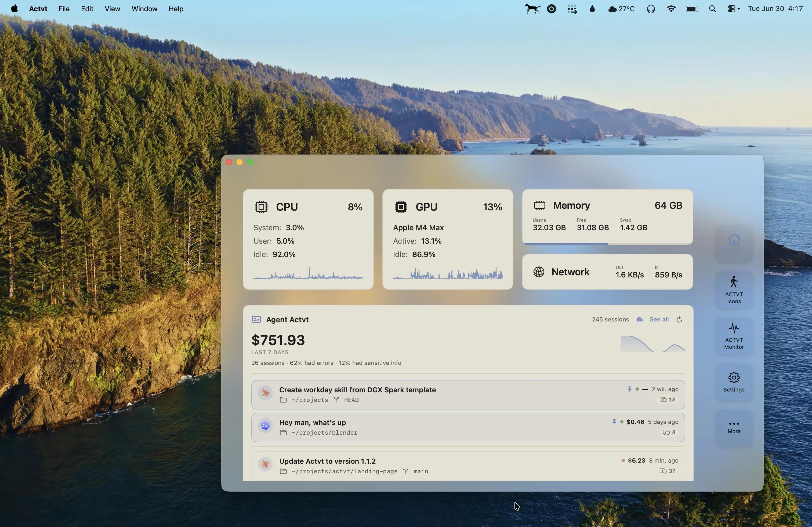The height and width of the screenshot is (527, 812).
Task: Open ACTVT Monitor in the sidebar
Action: [x=734, y=336]
